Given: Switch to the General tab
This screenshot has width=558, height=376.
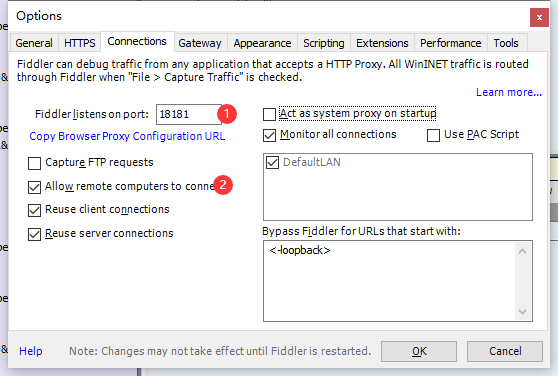Looking at the screenshot, I should click(x=34, y=43).
